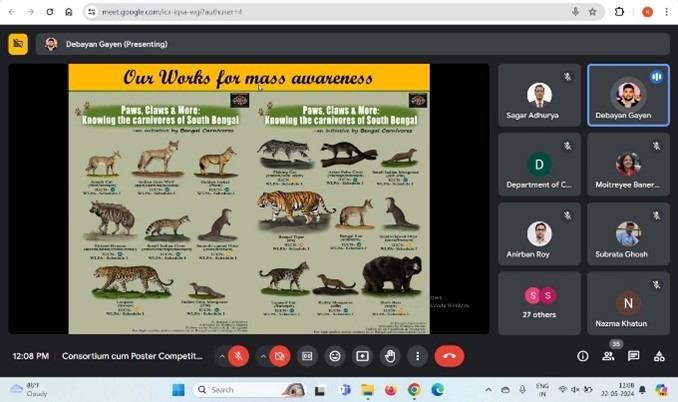Expand video settings arrow beside camera

(x=263, y=356)
